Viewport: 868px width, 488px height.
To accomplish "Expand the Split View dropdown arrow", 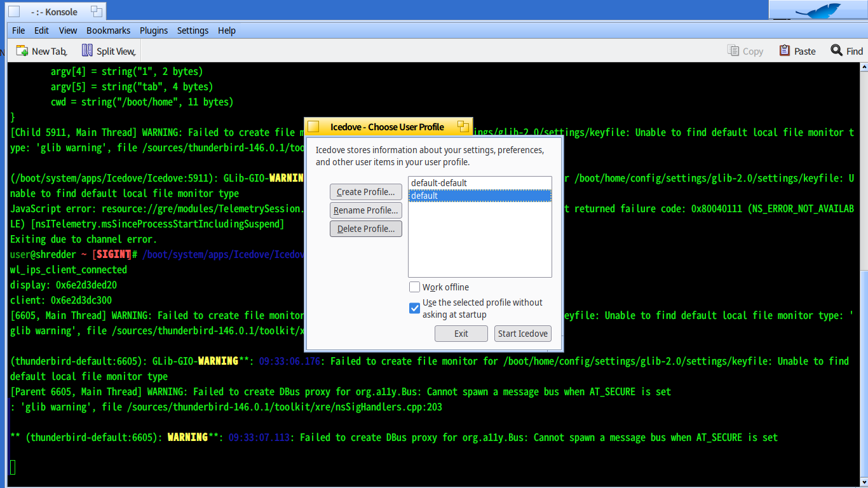I will point(135,54).
